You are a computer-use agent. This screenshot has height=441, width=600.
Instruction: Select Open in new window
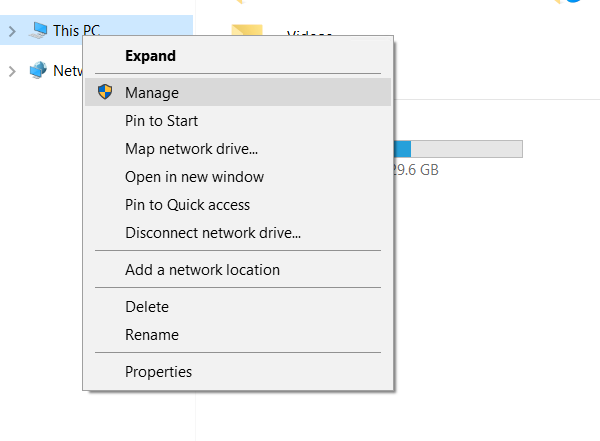point(194,177)
